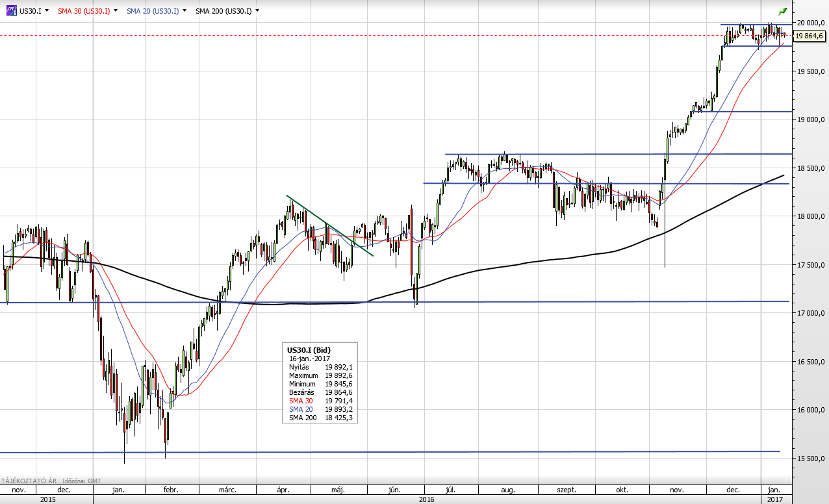This screenshot has height=504, width=829.
Task: Click the 2017 year label
Action: [x=774, y=499]
